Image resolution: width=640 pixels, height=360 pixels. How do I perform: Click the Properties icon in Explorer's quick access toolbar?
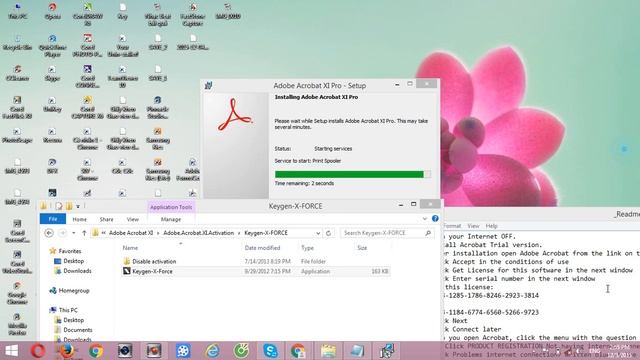(x=59, y=206)
